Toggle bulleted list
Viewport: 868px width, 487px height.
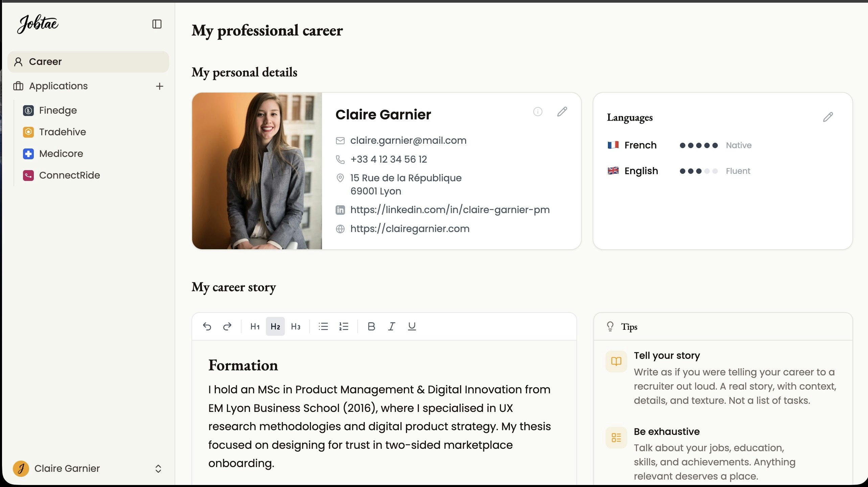pyautogui.click(x=323, y=326)
